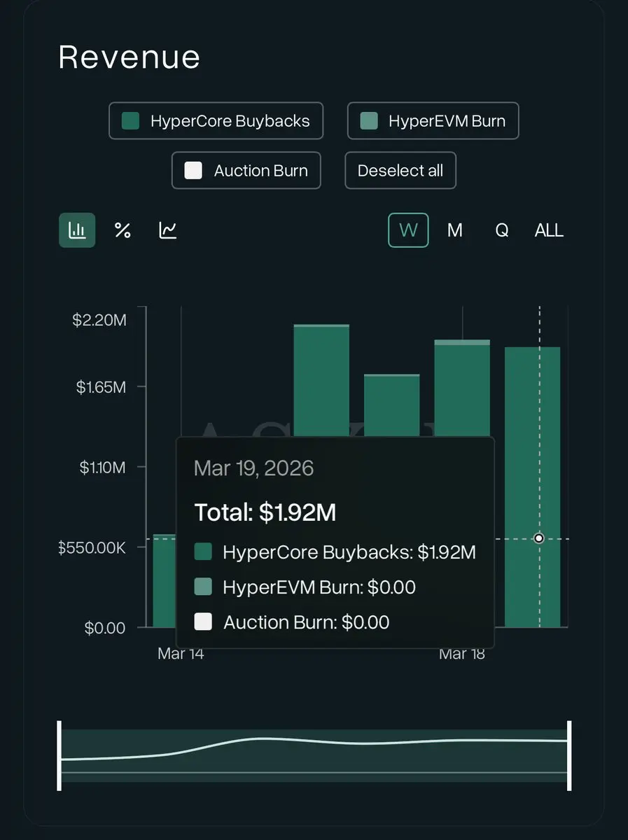Switch to the line chart view icon
Screen dimensions: 628x840
point(168,230)
